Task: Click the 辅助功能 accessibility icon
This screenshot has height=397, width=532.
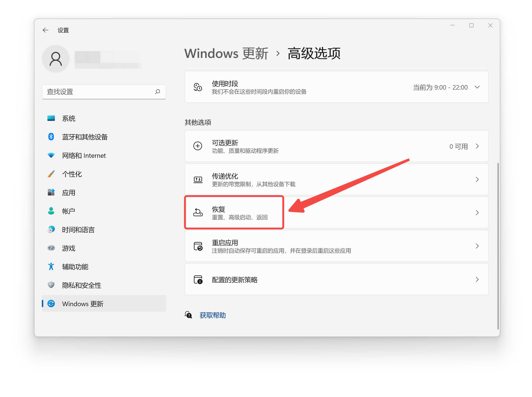Action: 51,266
